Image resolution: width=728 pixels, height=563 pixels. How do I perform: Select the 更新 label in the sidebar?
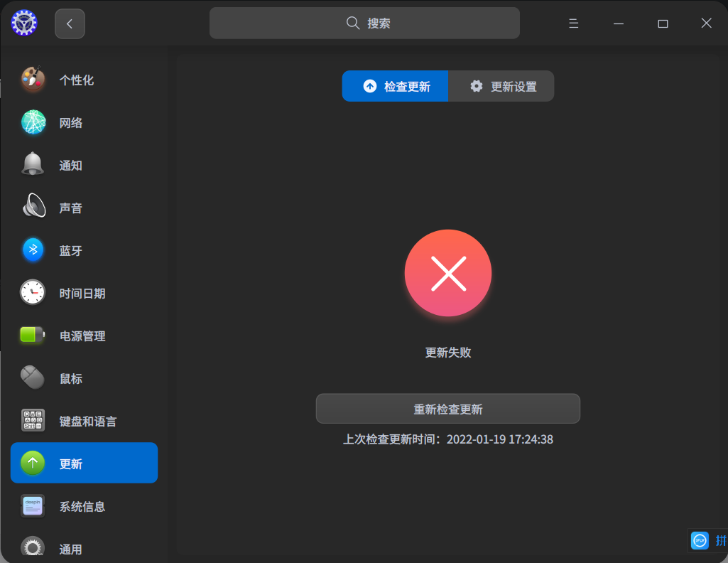click(70, 464)
